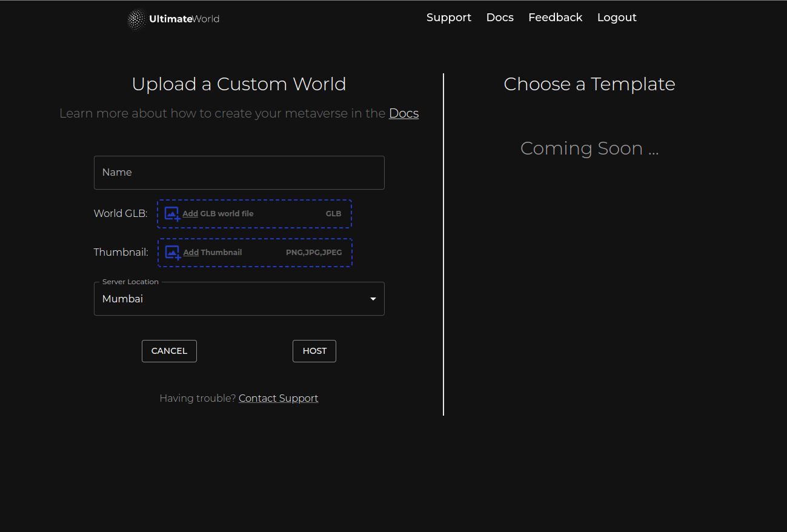The width and height of the screenshot is (787, 532).
Task: Click the HOST button
Action: pos(314,351)
